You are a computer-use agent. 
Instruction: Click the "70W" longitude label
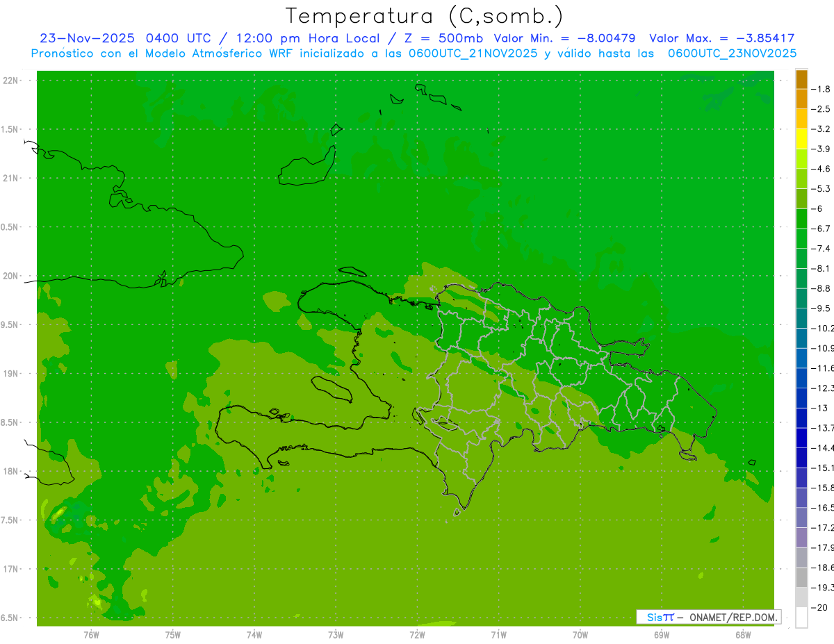point(580,635)
